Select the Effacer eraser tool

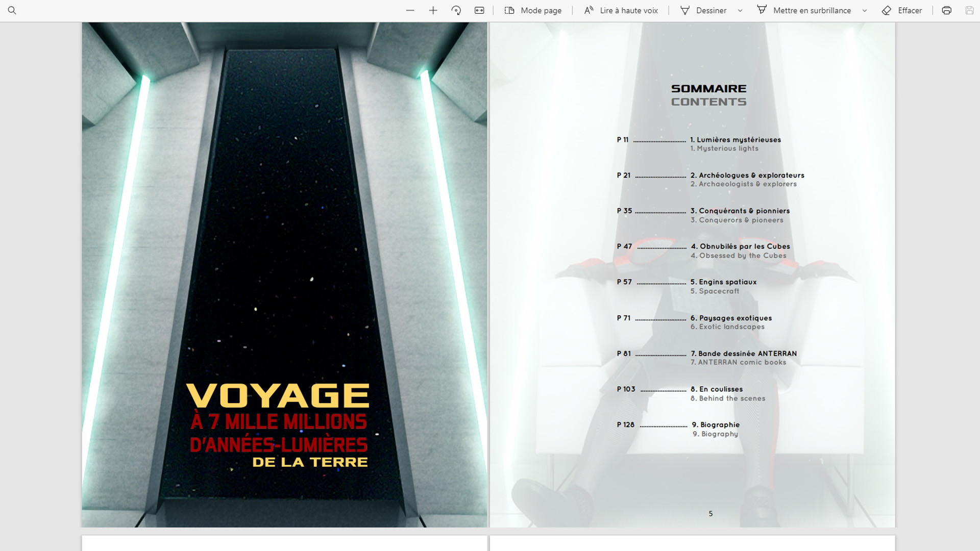click(902, 10)
